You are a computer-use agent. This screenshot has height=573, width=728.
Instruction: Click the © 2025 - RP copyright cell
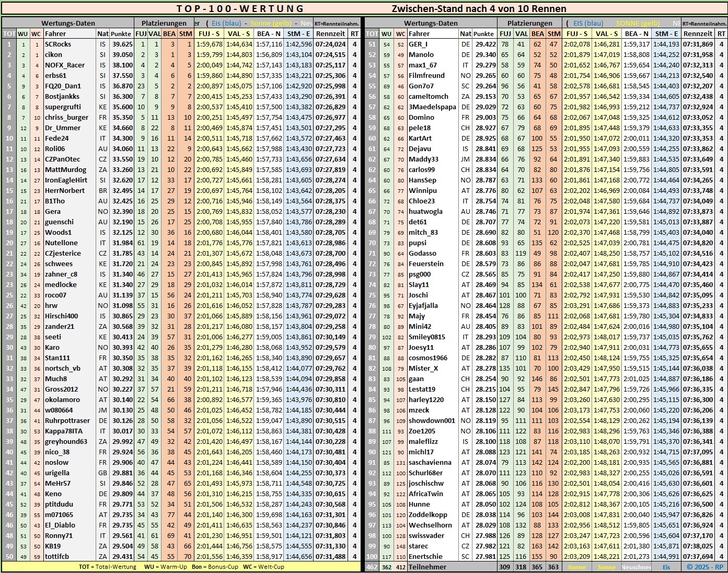coord(704,567)
